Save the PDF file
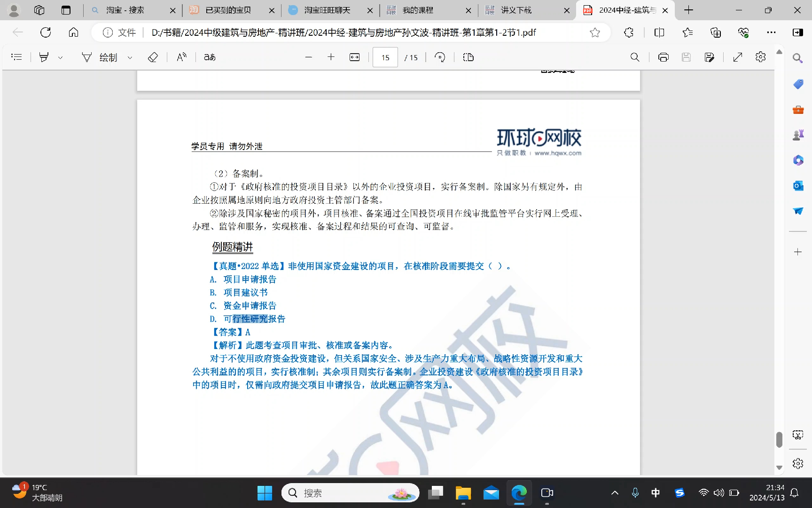 (x=686, y=57)
